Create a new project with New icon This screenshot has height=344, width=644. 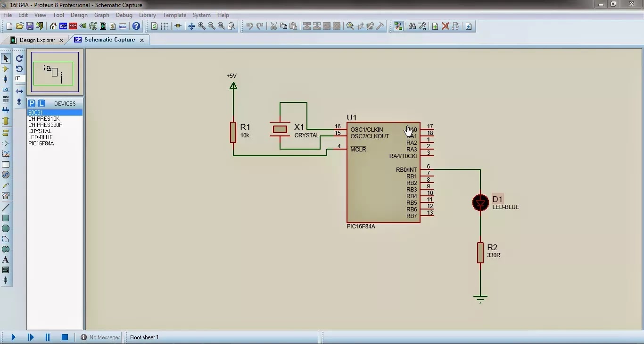point(9,26)
